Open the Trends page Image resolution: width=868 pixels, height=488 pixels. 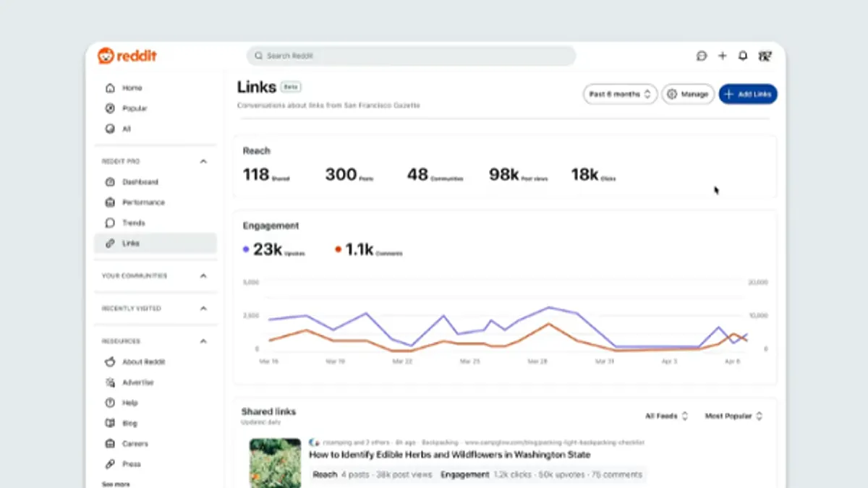coord(133,223)
